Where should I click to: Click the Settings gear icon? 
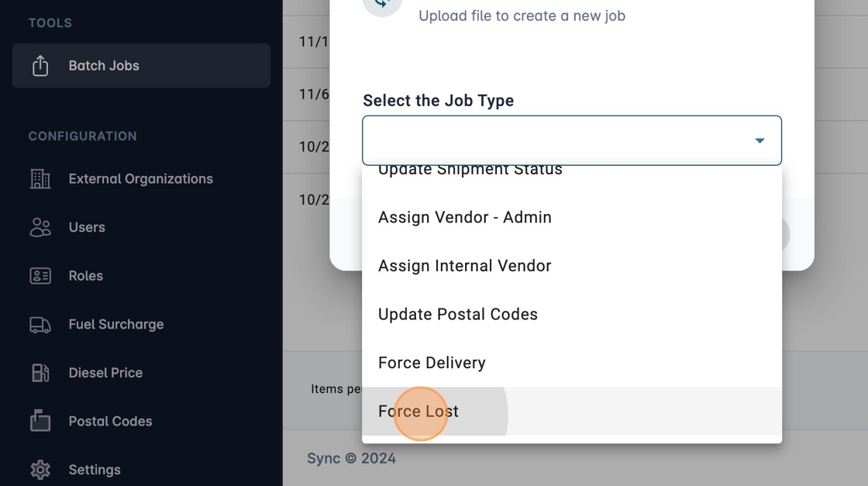(40, 470)
